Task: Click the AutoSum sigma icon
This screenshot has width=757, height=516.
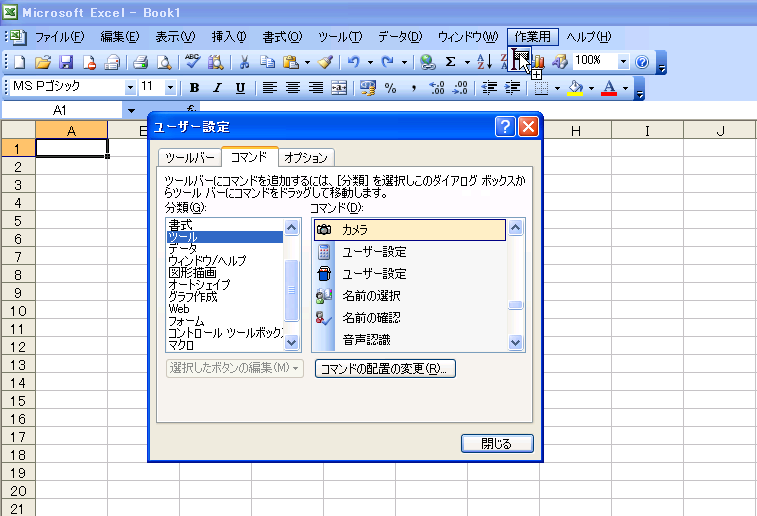Action: click(450, 62)
